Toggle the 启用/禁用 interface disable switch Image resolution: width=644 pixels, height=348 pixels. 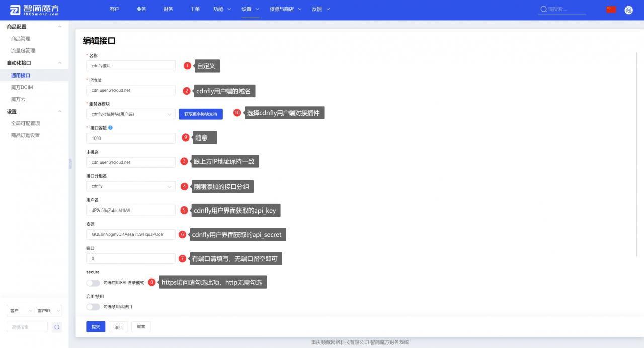coord(93,307)
